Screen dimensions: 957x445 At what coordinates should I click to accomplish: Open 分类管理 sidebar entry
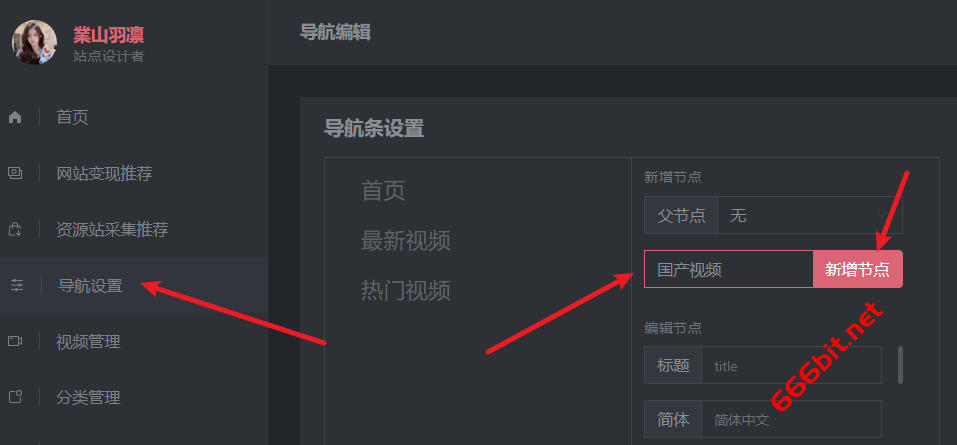88,397
